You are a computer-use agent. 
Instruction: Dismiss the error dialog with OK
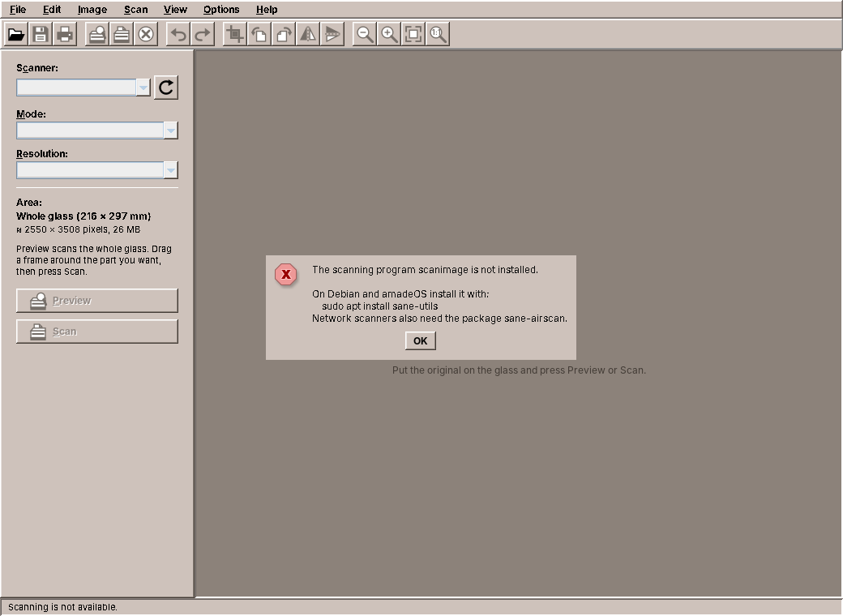[421, 340]
